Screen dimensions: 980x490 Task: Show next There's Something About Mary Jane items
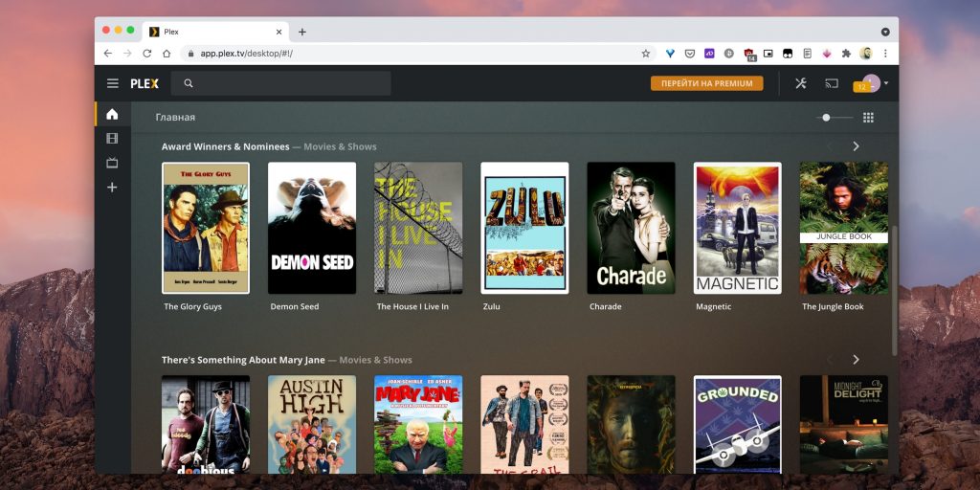click(856, 360)
